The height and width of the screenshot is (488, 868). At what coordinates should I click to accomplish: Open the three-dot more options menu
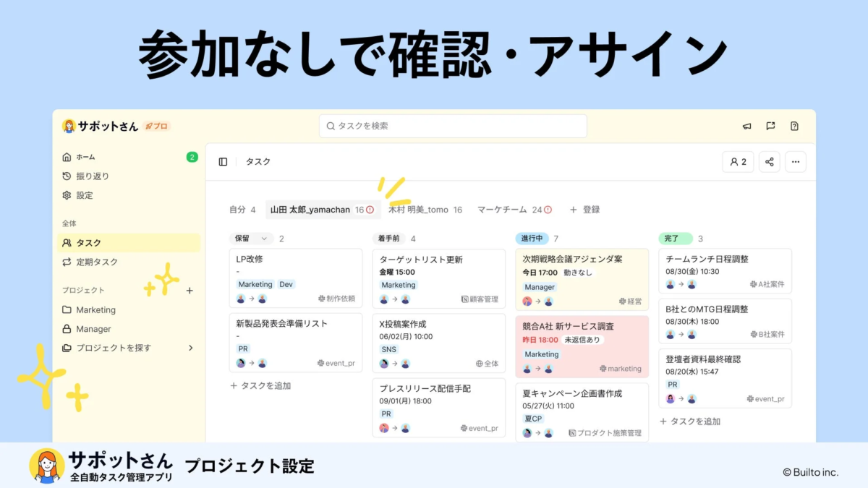pos(795,162)
